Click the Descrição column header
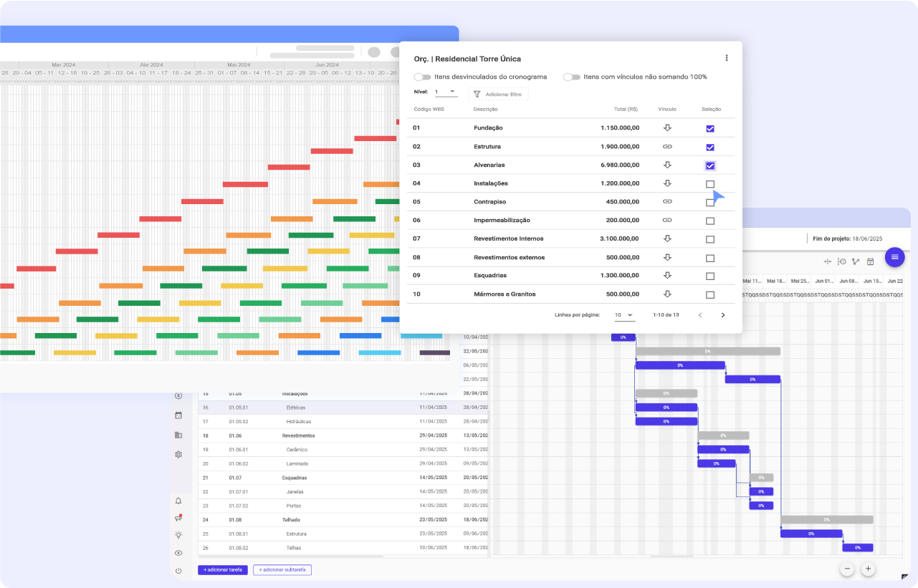This screenshot has height=588, width=918. (x=485, y=110)
